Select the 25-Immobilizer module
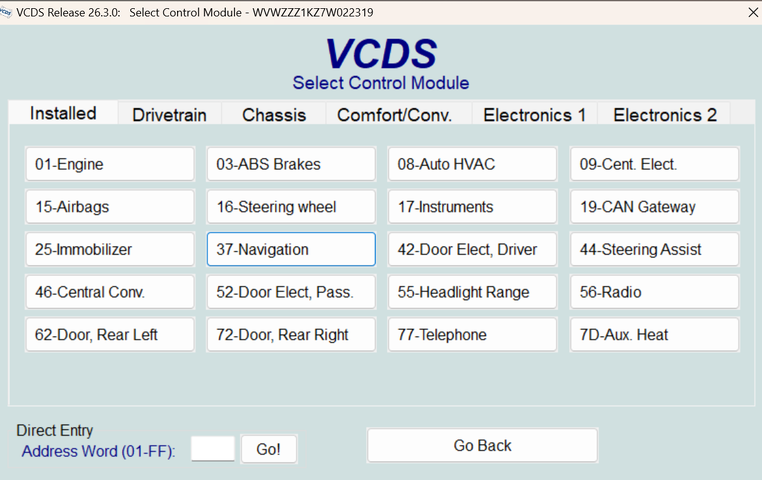Screen dimensions: 762x480 tap(110, 249)
